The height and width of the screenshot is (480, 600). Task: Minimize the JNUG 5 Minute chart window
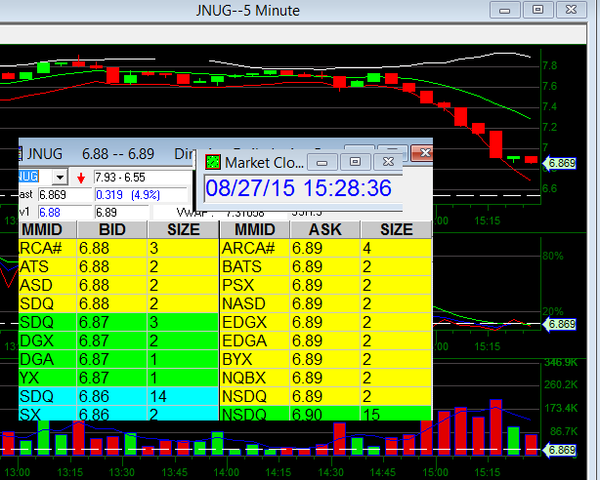click(x=507, y=9)
